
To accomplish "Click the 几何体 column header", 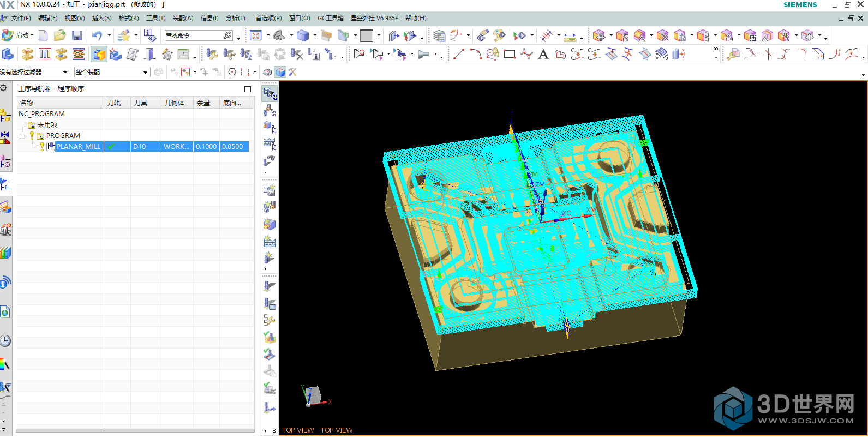I will 177,103.
